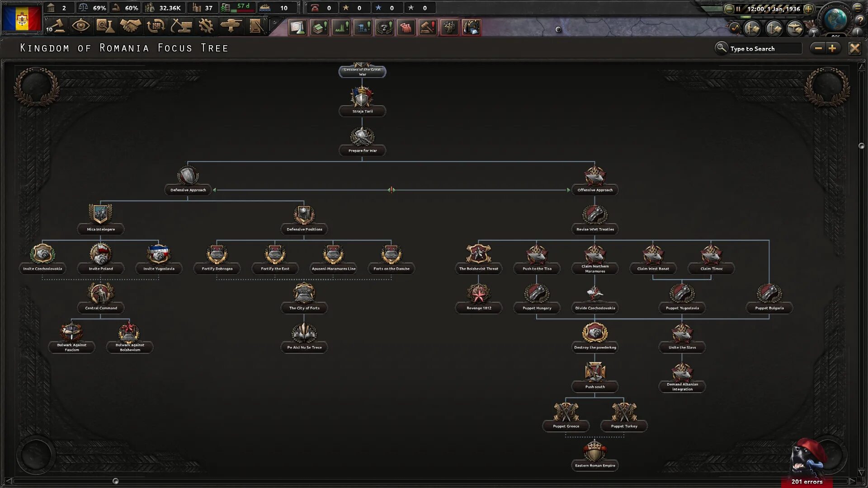The image size is (868, 488).
Task: Open the logistics notebook menu
Action: [x=256, y=26]
